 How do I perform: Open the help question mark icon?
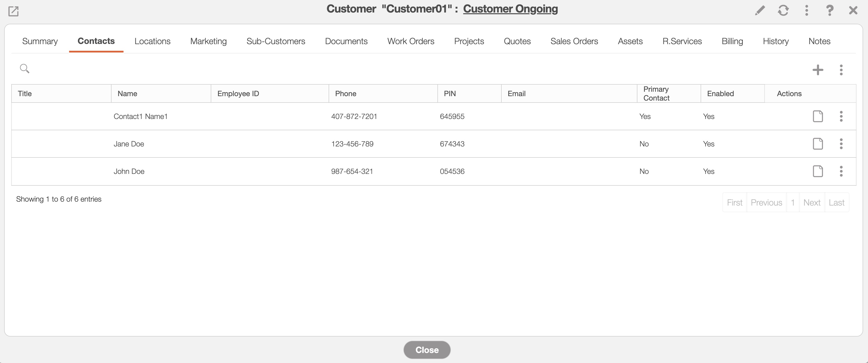[830, 11]
